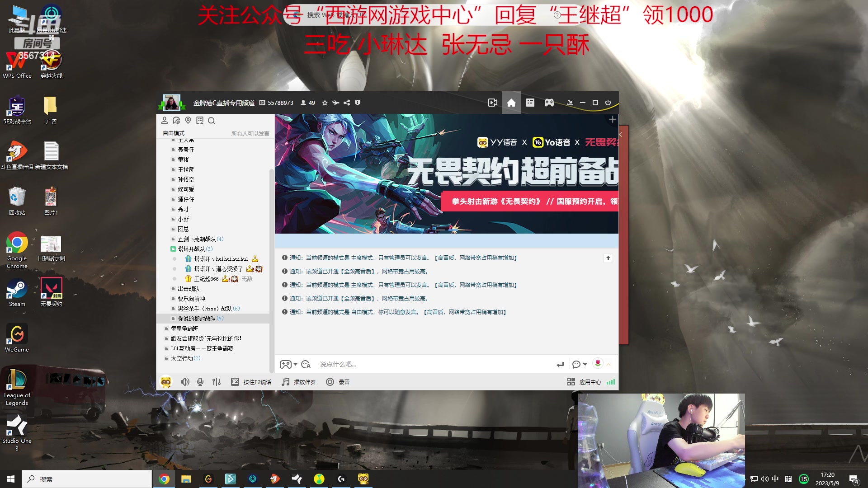868x488 pixels.
Task: Open the 黑丝杀手 (Hsss) 战队 sub-channel
Action: [208, 309]
